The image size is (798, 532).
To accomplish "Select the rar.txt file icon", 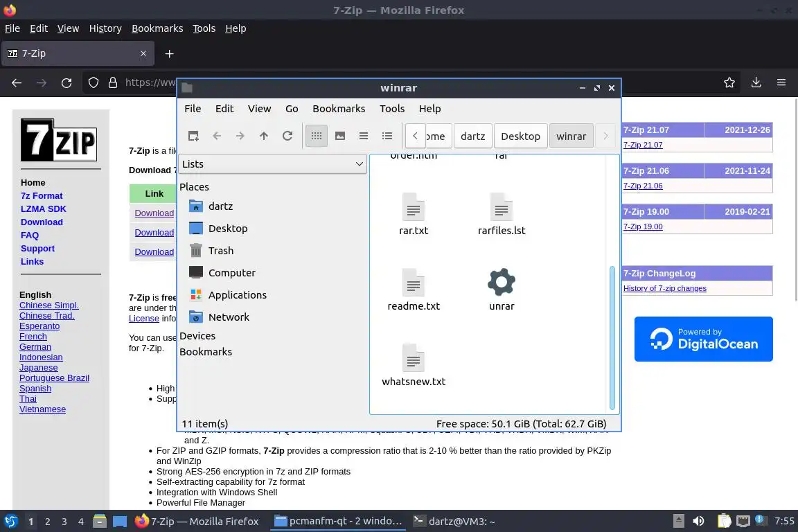I will coord(414,206).
